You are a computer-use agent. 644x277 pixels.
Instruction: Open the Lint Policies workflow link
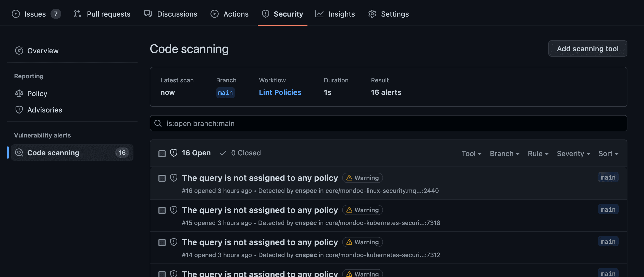coord(280,92)
